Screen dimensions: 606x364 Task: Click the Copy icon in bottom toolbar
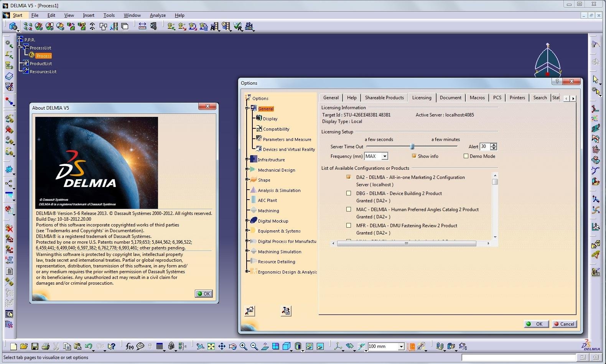point(67,346)
